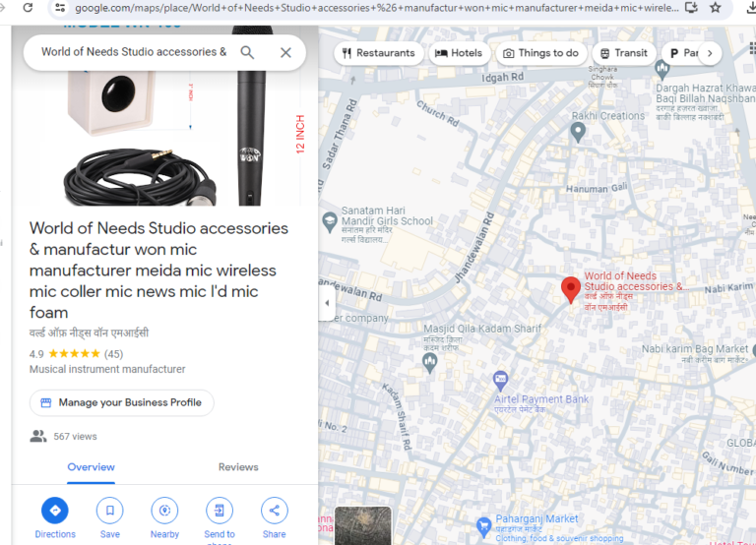Screen dimensions: 756x545
Task: Select the Overview tab
Action: coord(92,467)
